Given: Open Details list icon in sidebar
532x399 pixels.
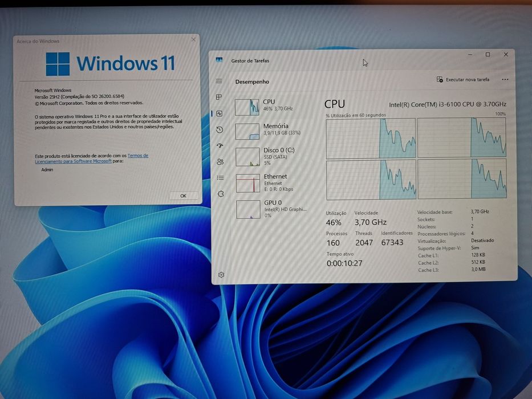Looking at the screenshot, I should click(221, 177).
